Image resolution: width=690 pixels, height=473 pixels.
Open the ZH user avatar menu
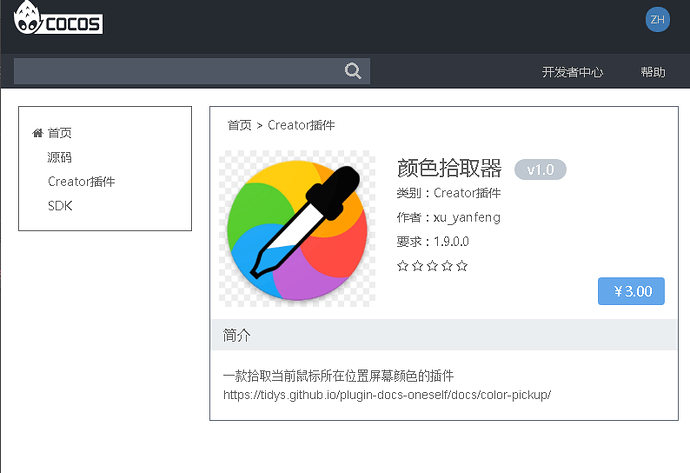(x=657, y=19)
